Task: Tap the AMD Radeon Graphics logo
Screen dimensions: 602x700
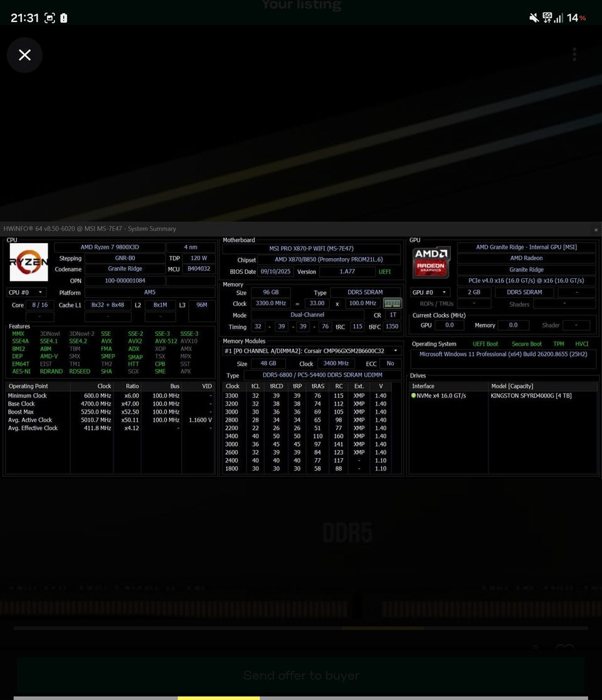Action: click(431, 262)
